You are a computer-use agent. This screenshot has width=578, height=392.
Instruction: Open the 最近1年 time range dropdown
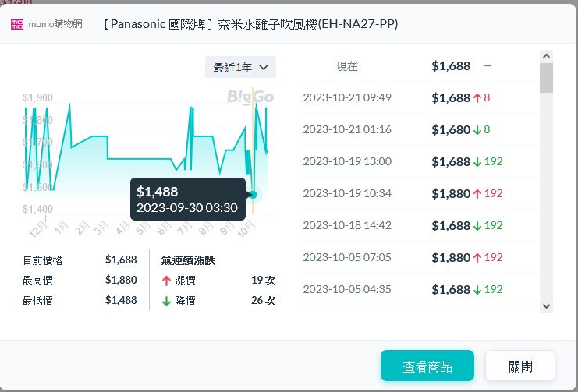pyautogui.click(x=240, y=68)
